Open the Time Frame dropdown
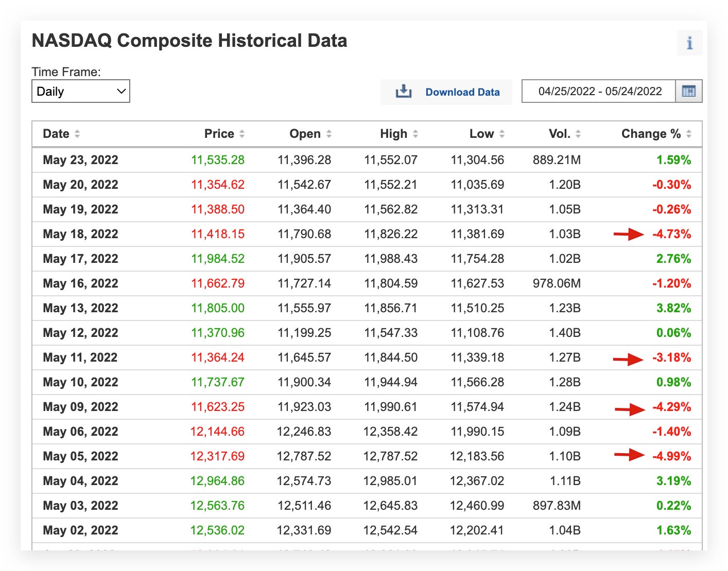Viewport: 728px width, 571px height. point(80,91)
